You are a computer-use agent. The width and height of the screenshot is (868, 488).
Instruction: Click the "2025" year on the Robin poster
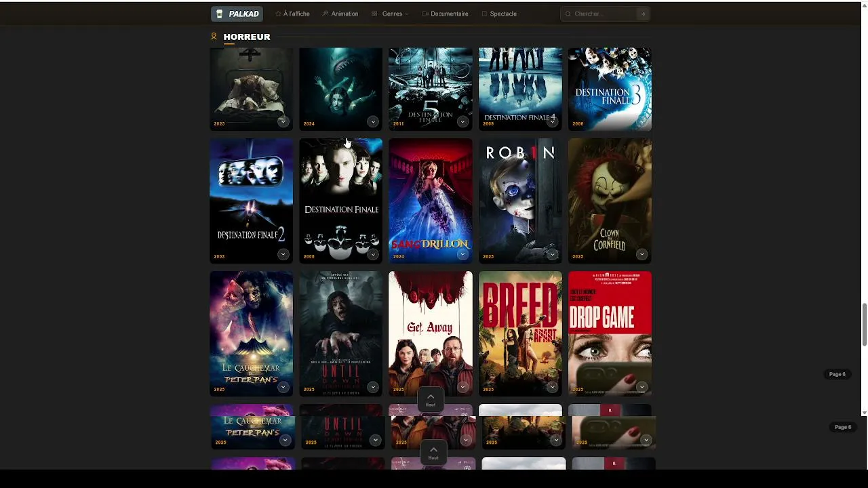point(488,257)
